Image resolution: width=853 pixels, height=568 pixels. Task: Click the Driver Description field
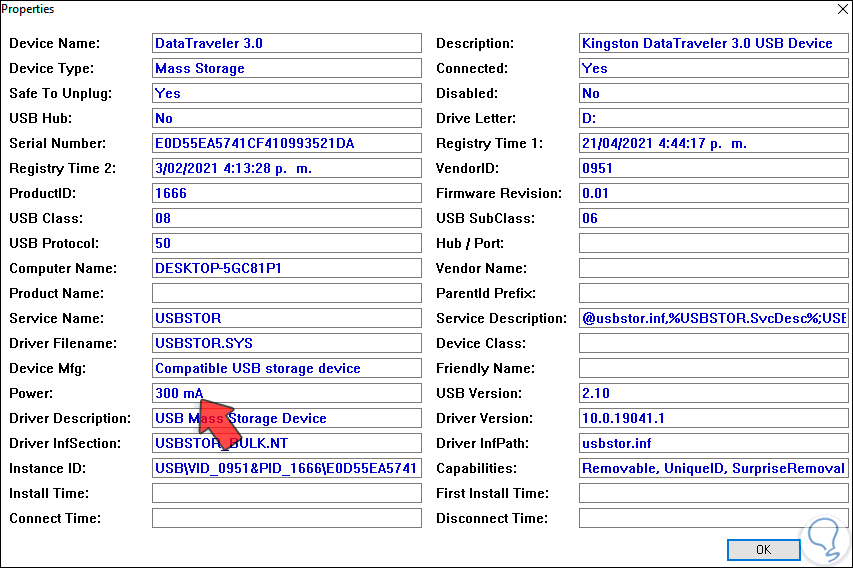pyautogui.click(x=287, y=418)
